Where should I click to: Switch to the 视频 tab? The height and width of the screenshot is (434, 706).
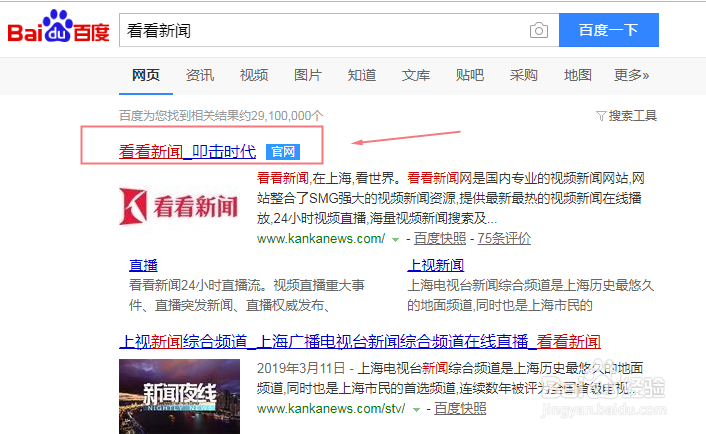tap(254, 75)
